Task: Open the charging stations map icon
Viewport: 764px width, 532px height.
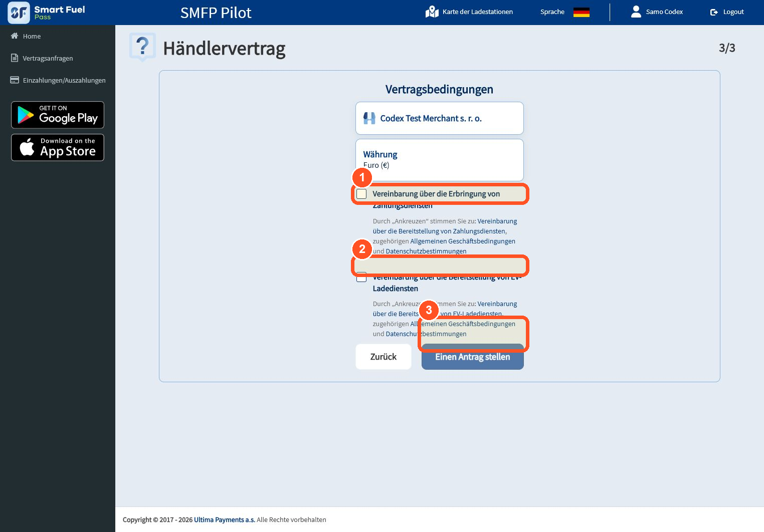Action: click(x=432, y=12)
